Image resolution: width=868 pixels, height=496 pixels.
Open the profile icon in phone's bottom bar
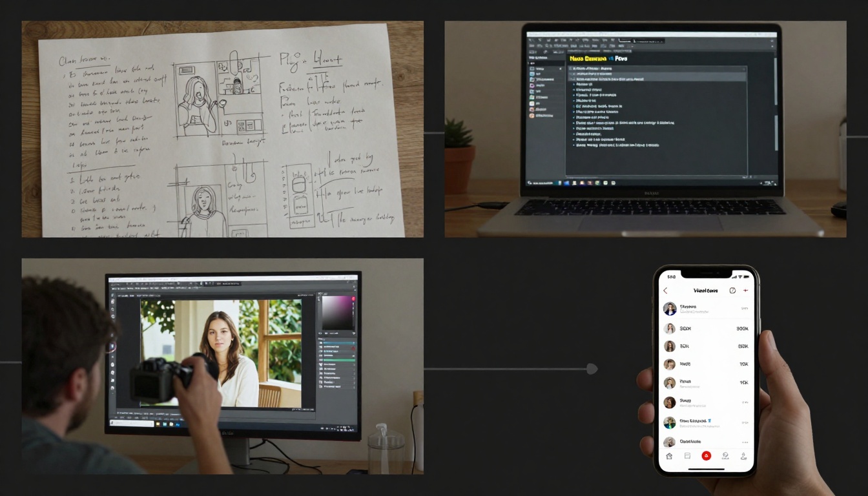click(743, 456)
